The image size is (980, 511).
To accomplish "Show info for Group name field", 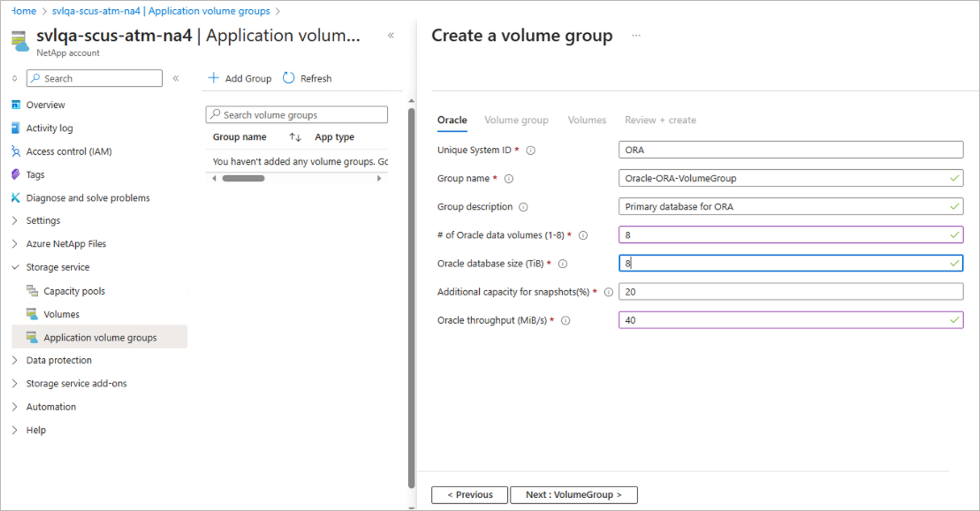I will [509, 179].
